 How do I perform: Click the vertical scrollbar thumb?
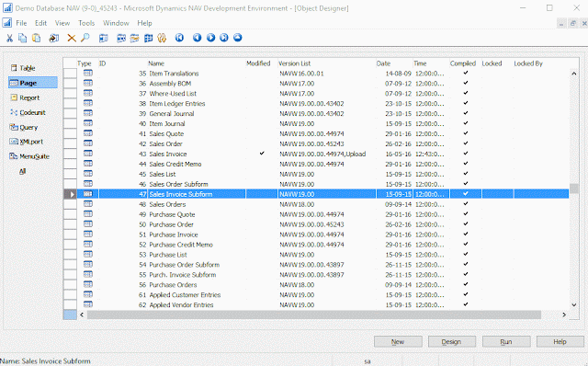coord(573,189)
